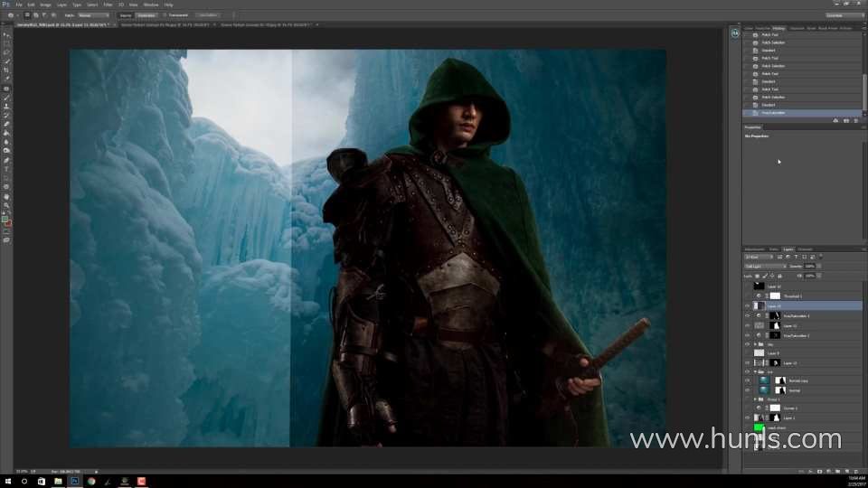Click the foreground color swatch
The image size is (868, 488).
click(x=5, y=219)
